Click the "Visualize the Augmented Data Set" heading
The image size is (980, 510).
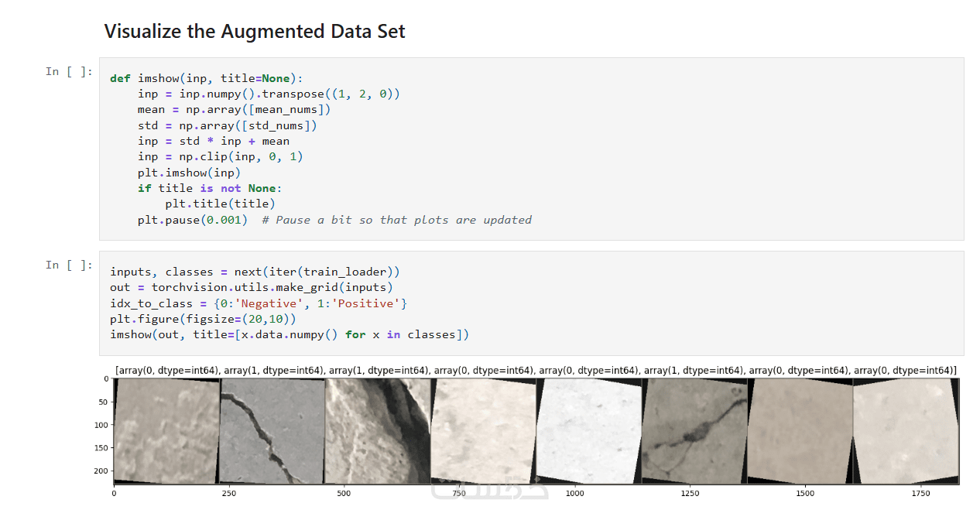coord(255,32)
